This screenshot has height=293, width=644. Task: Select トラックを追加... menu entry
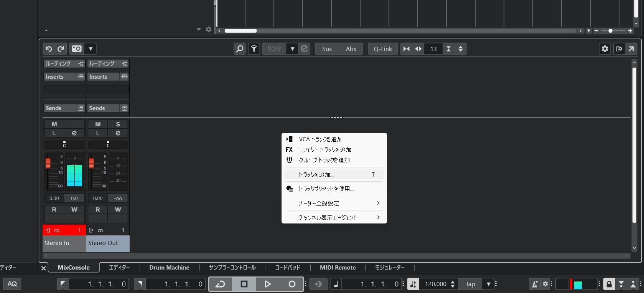coord(334,175)
